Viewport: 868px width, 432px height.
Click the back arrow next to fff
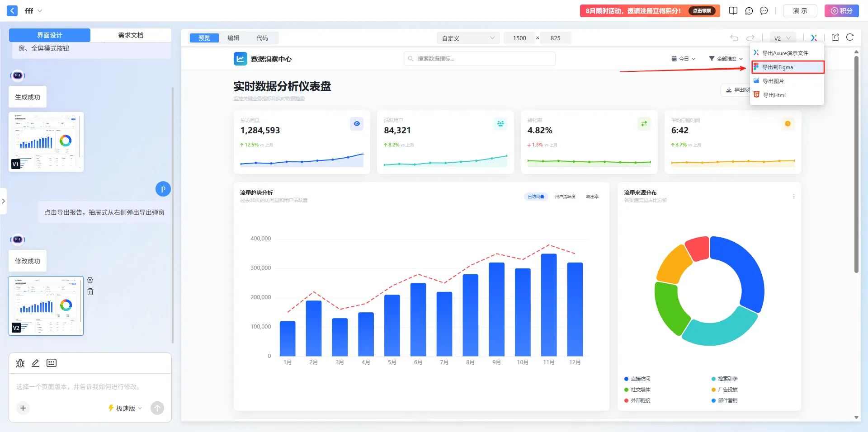[12, 10]
